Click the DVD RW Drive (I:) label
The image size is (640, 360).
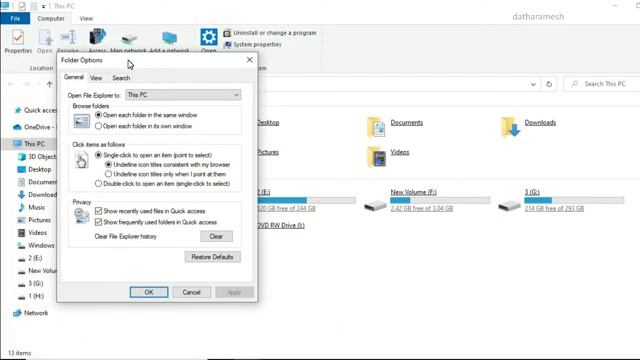[282, 225]
